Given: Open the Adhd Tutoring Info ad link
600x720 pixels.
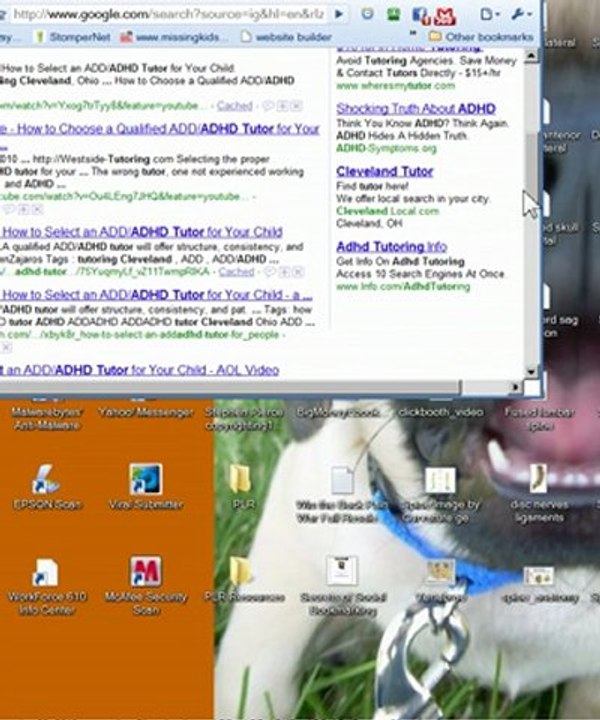Looking at the screenshot, I should tap(392, 247).
